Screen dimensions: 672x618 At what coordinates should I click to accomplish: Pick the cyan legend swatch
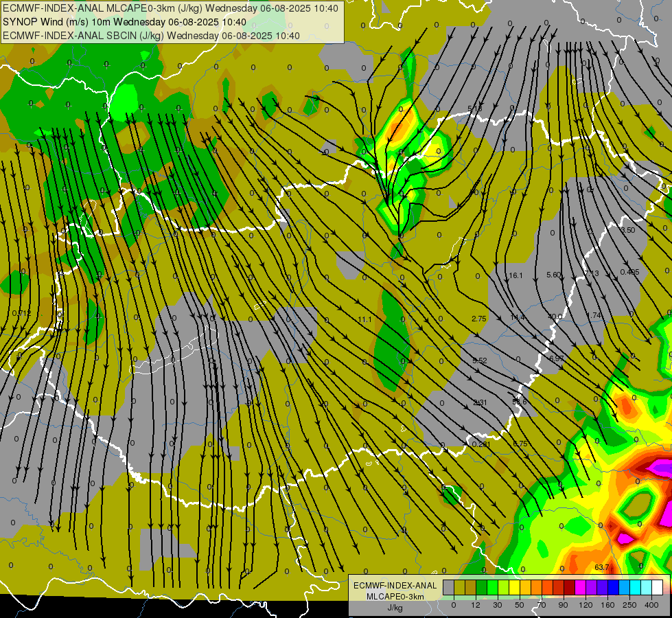pos(636,588)
